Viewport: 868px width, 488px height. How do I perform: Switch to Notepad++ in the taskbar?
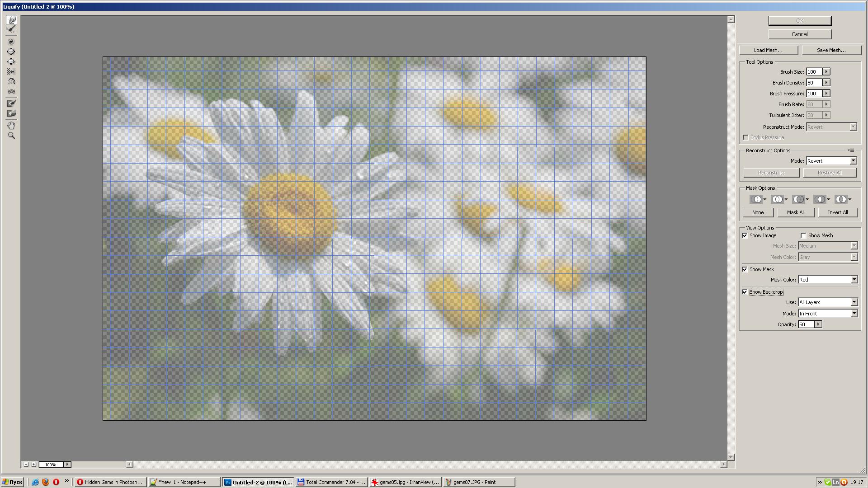point(183,482)
